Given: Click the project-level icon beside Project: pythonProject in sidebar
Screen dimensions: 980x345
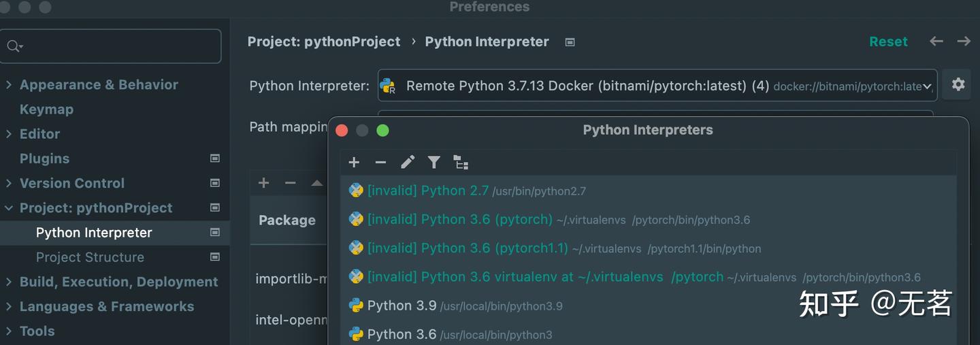Looking at the screenshot, I should pos(215,208).
